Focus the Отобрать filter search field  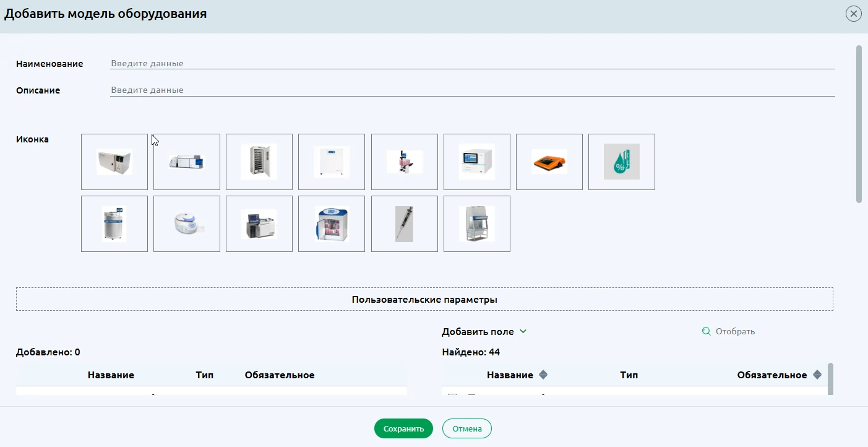pyautogui.click(x=729, y=331)
